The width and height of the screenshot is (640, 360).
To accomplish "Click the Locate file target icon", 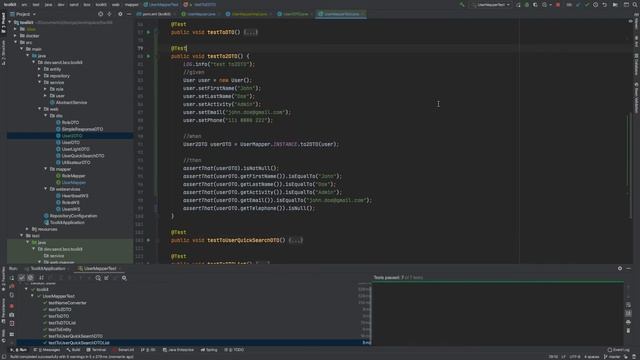I will tap(100, 14).
